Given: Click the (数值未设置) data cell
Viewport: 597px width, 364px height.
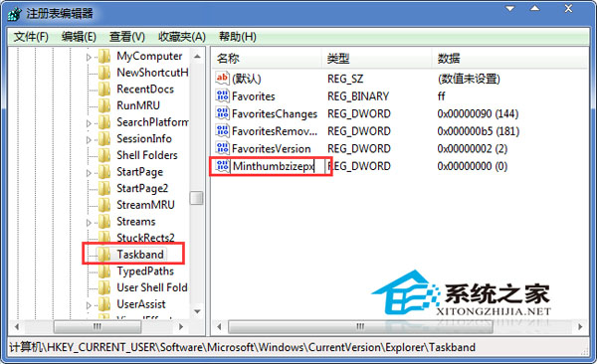Looking at the screenshot, I should click(x=469, y=79).
